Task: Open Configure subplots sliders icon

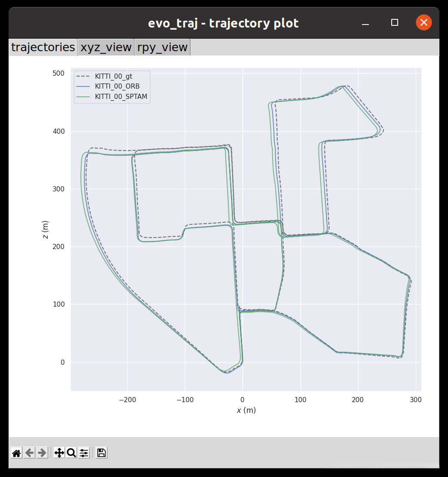Action: click(x=84, y=453)
